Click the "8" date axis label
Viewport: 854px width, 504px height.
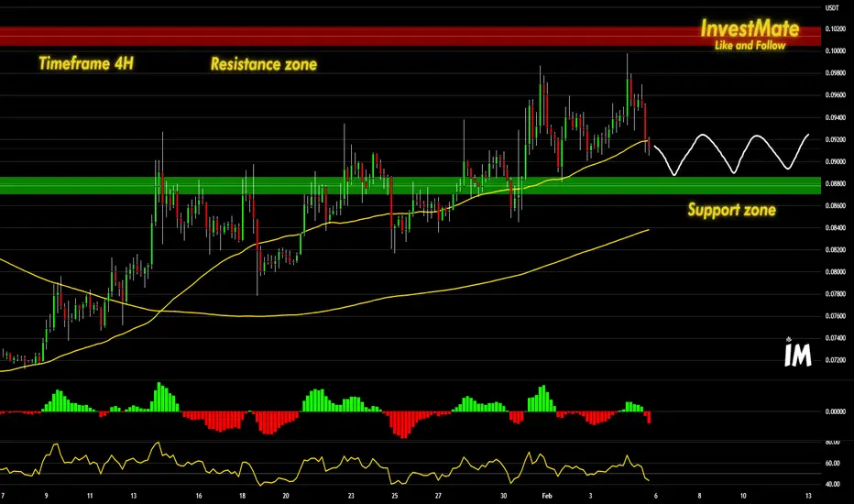pos(699,496)
